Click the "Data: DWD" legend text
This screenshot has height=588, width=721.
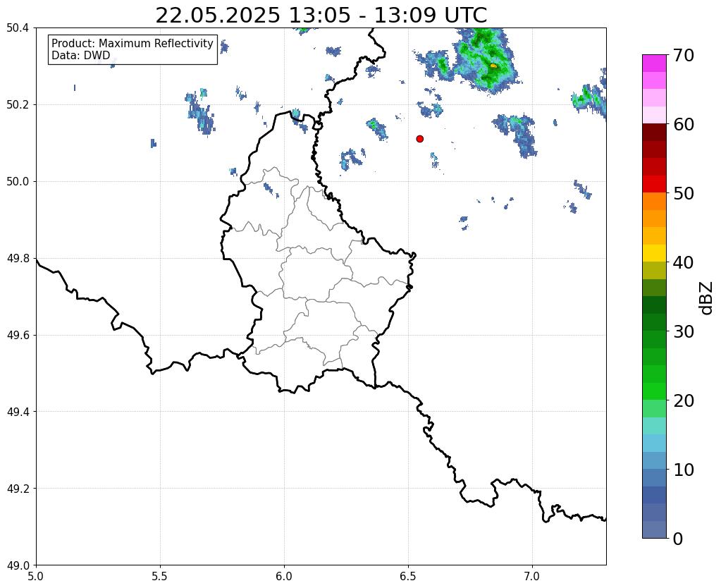pyautogui.click(x=81, y=56)
